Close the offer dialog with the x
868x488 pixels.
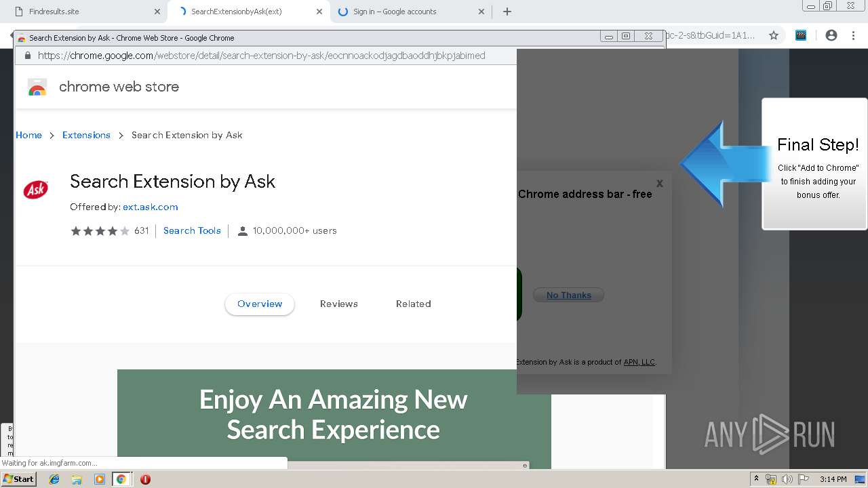click(x=659, y=183)
